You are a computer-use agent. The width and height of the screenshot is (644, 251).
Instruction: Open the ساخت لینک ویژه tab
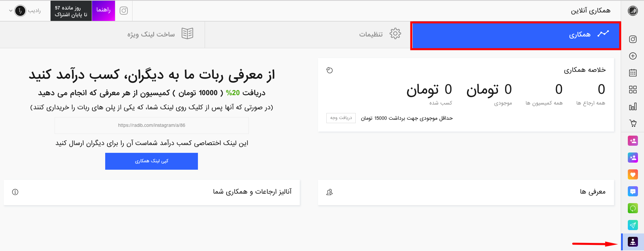tap(103, 34)
